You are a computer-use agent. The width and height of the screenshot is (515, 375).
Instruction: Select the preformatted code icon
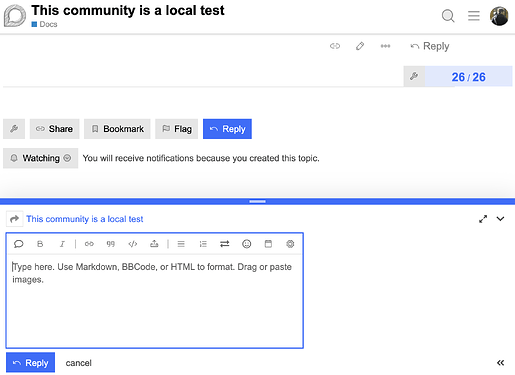pos(133,244)
